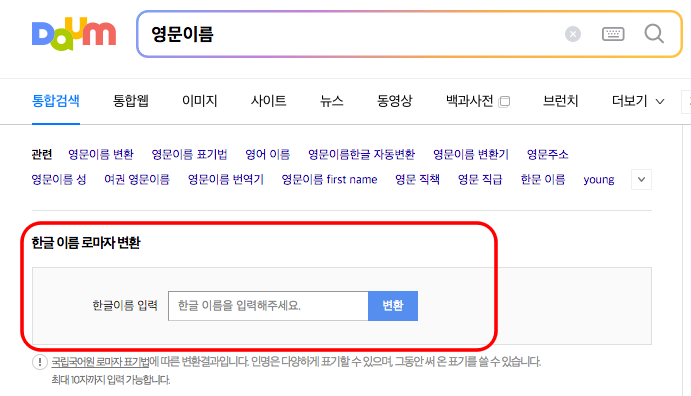Select the 통합검색 tab
The height and width of the screenshot is (396, 691).
click(56, 101)
